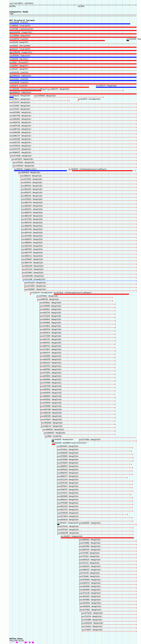Click label nsv1021910 (Coe2014)

point(19,79)
